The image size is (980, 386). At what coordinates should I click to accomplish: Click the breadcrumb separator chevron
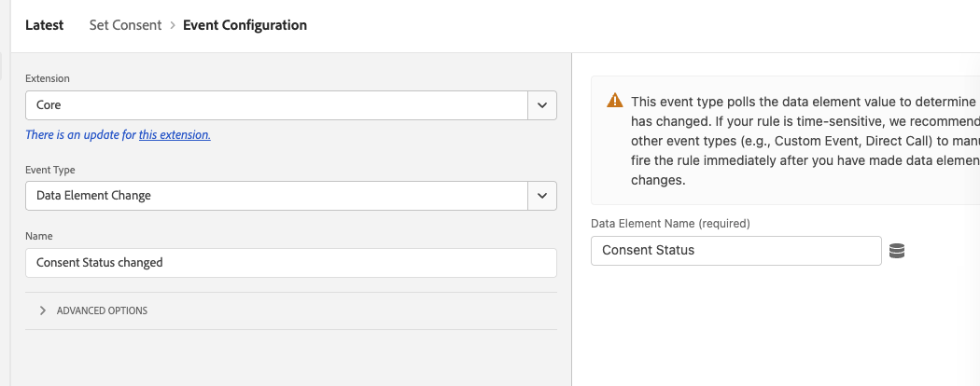pyautogui.click(x=173, y=25)
